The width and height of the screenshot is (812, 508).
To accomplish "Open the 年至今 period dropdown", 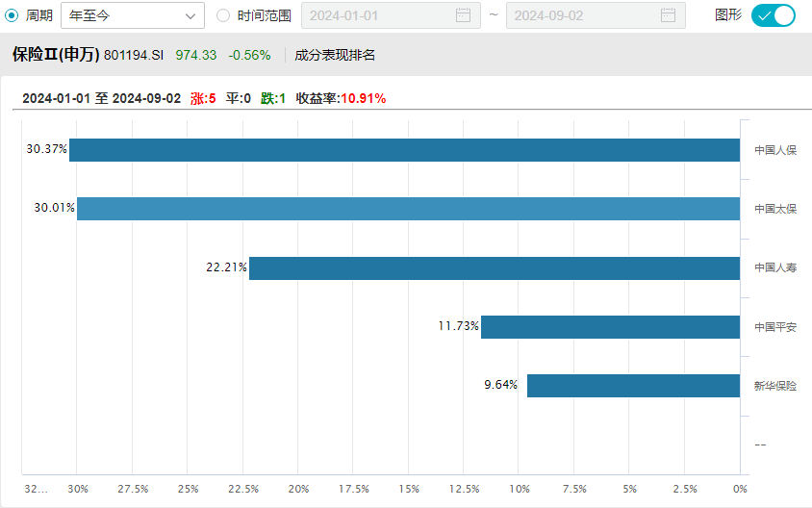I will click(133, 15).
